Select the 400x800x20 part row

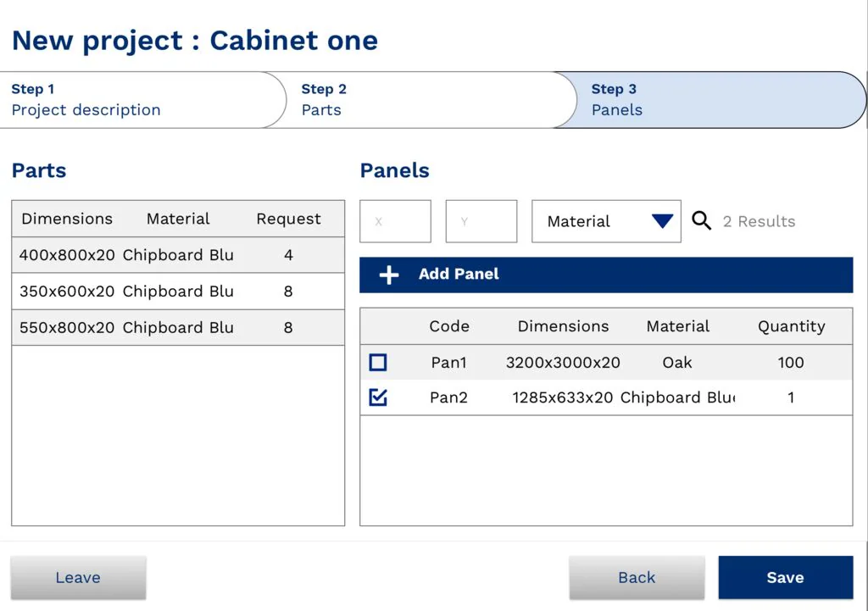[178, 255]
